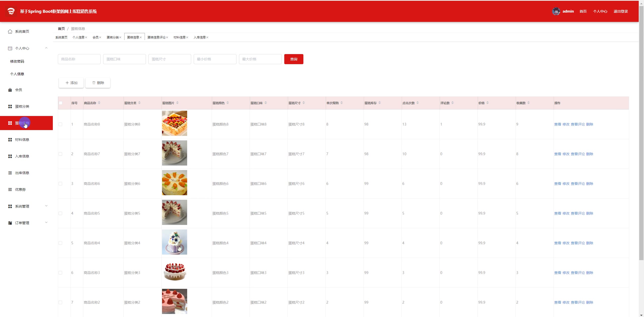Click the page vertical scrollbar
This screenshot has width=644, height=317.
(x=641, y=133)
